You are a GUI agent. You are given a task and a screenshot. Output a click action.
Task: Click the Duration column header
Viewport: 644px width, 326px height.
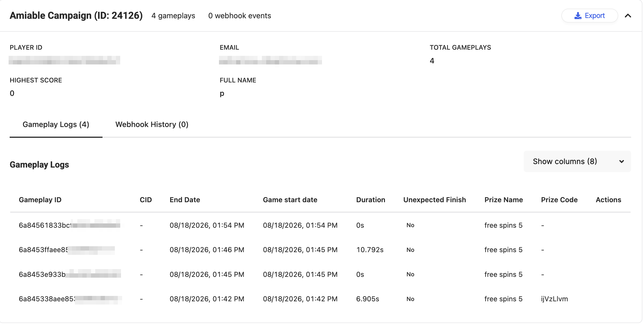click(371, 200)
